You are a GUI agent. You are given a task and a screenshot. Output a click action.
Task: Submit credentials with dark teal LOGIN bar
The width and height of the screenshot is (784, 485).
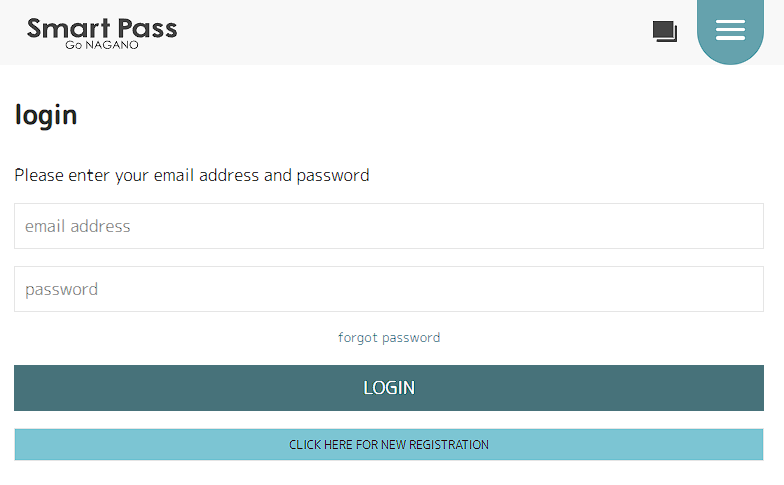point(389,388)
